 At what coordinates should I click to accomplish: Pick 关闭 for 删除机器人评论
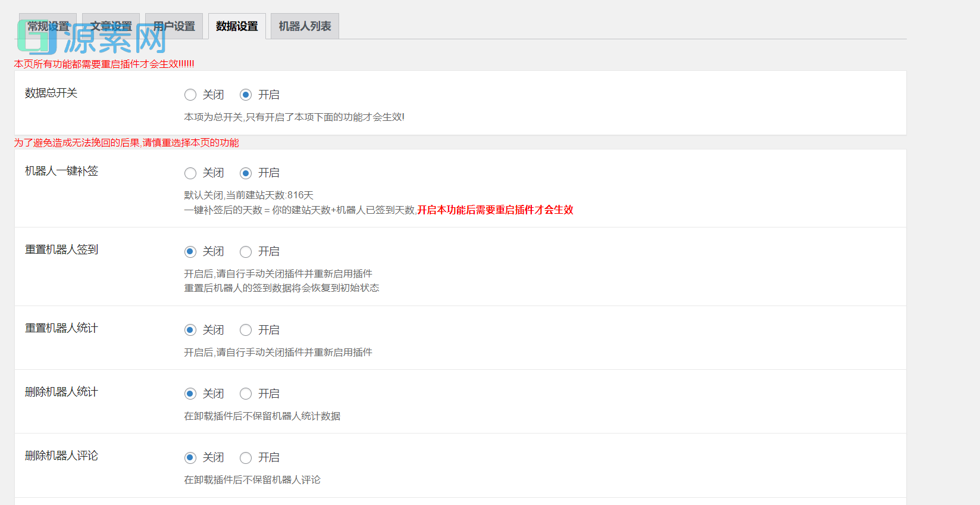click(190, 457)
